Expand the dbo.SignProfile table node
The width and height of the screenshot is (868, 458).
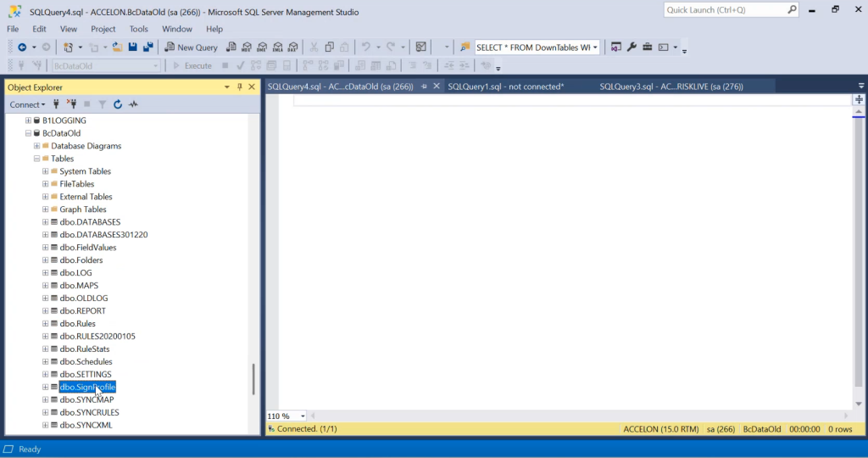46,387
